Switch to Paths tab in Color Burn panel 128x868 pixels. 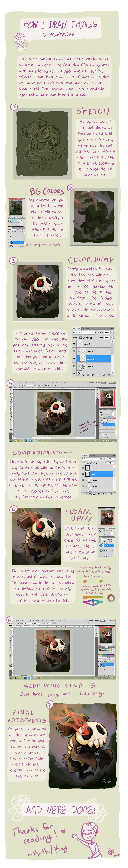93,456
